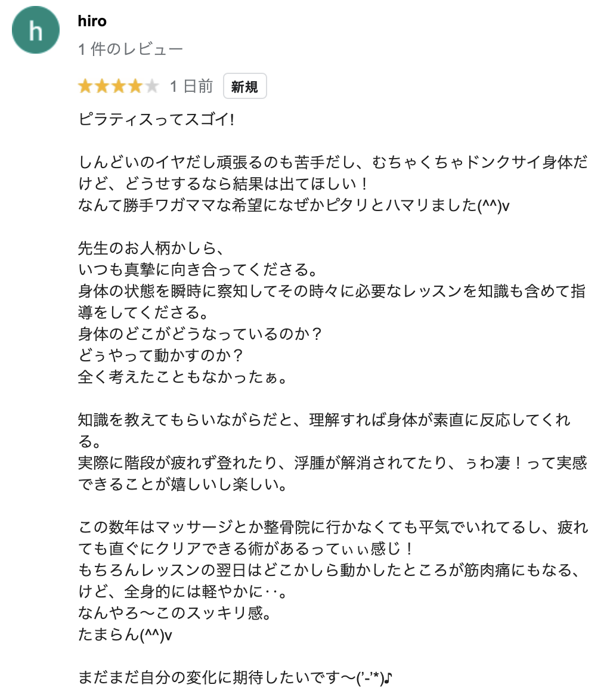Open reviewer name "hiro" profile link
Viewport: 613px width, 700px height.
click(92, 21)
